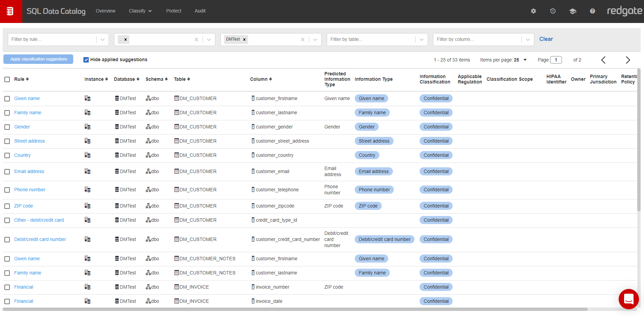644x316 pixels.
Task: Click the graduation cap learning icon
Action: coord(572,11)
